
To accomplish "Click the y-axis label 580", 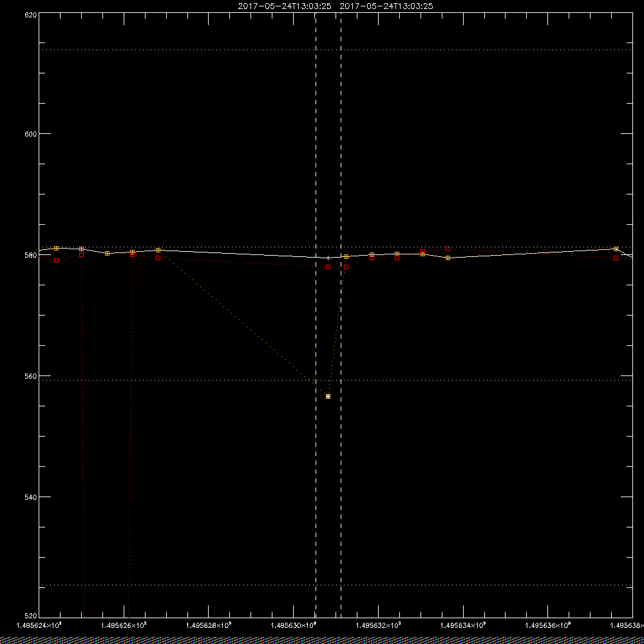I will click(31, 255).
